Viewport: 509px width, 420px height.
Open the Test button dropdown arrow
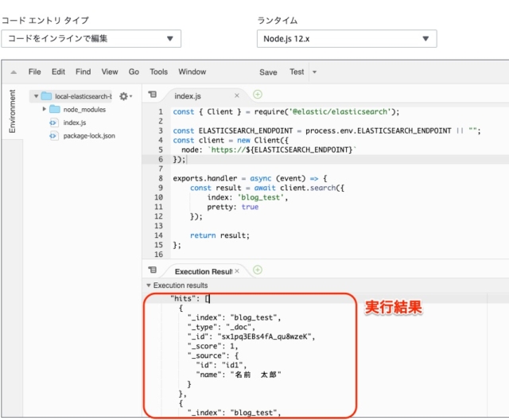click(x=314, y=72)
